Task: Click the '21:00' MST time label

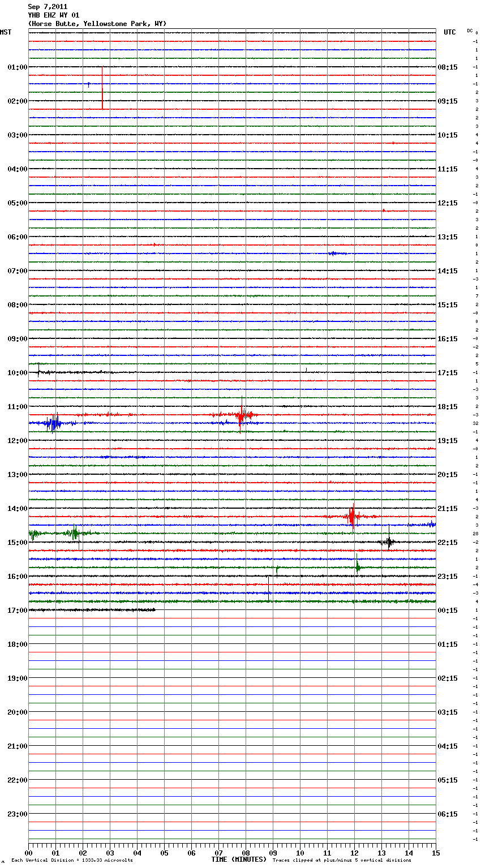Action: 18,746
